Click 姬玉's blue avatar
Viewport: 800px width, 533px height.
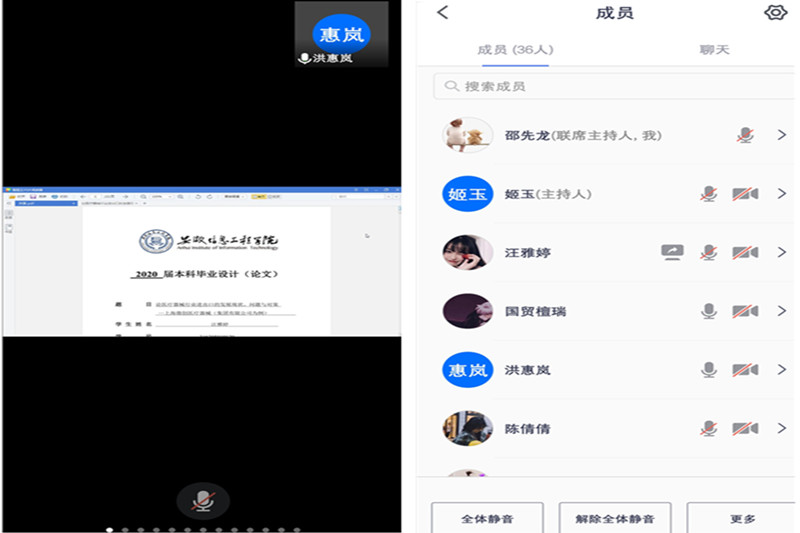tap(467, 194)
